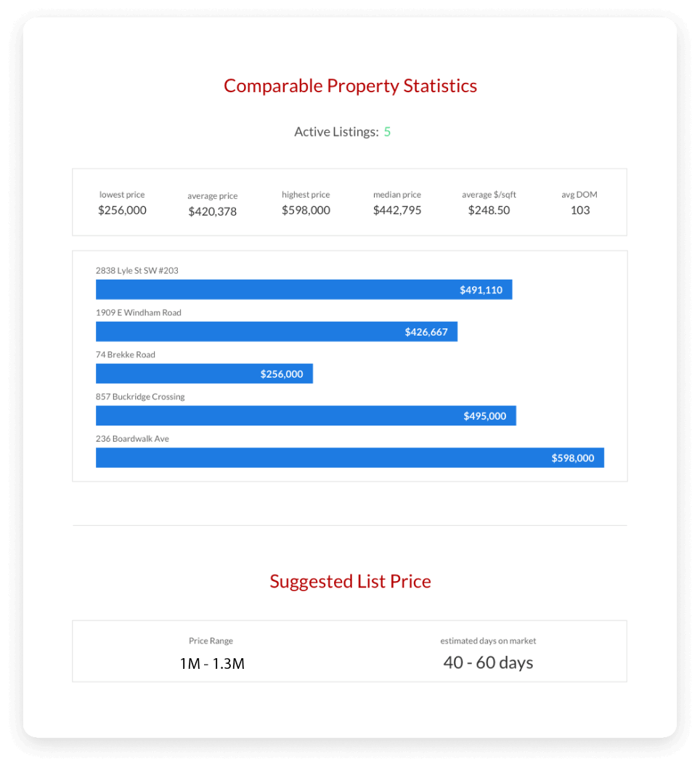Screen dimensions: 700x767
Task: Select the median price $442,795 stat
Action: click(397, 210)
